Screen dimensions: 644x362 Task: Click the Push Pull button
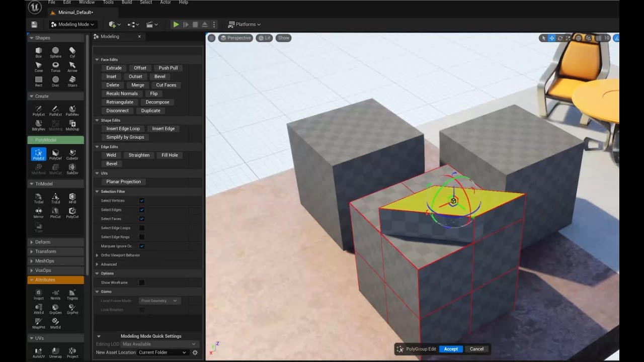(x=168, y=68)
